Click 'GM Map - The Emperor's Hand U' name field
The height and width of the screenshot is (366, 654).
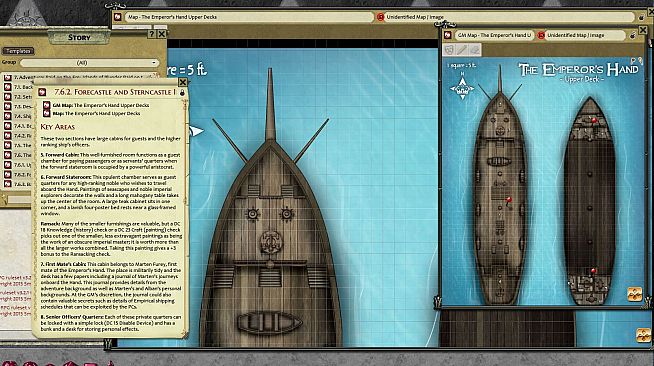[x=494, y=35]
